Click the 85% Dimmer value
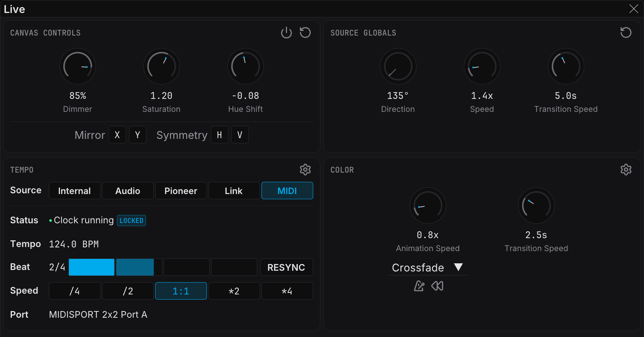 pos(78,96)
